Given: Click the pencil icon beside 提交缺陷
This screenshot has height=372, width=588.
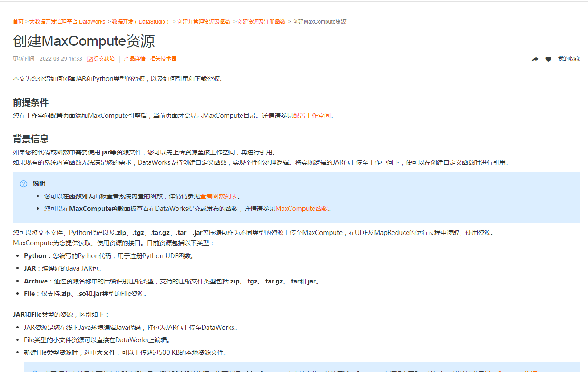Looking at the screenshot, I should [x=90, y=59].
